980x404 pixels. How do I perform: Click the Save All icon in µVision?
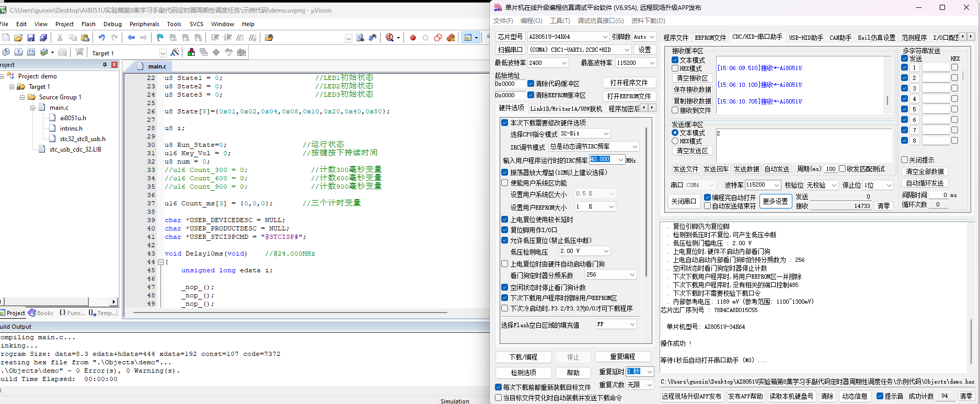pos(43,38)
